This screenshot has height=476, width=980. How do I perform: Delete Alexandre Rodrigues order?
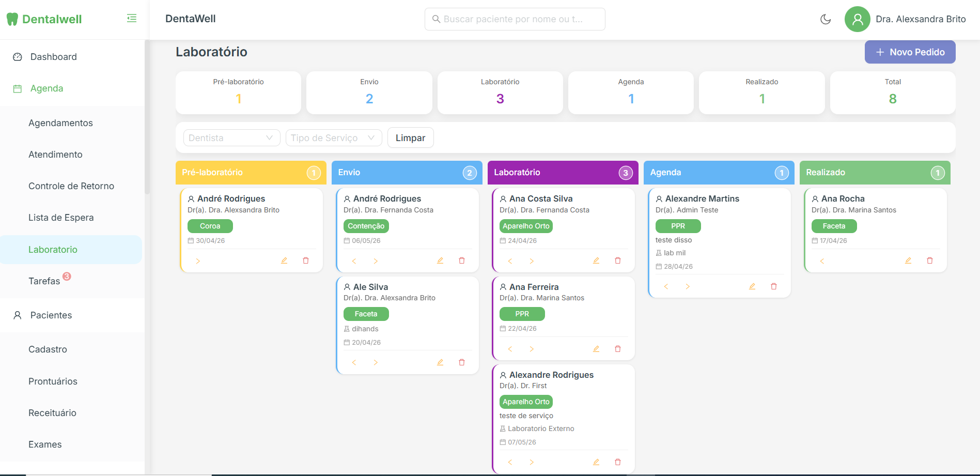(x=618, y=462)
